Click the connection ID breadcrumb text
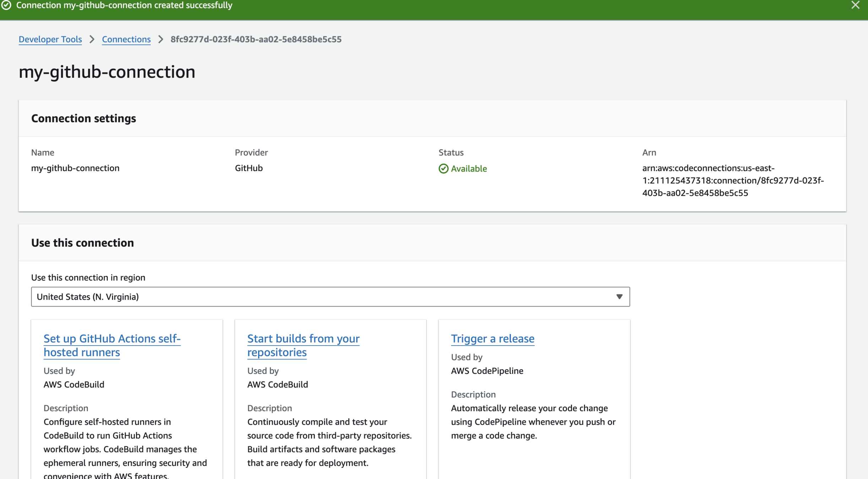The height and width of the screenshot is (479, 868). pos(256,39)
